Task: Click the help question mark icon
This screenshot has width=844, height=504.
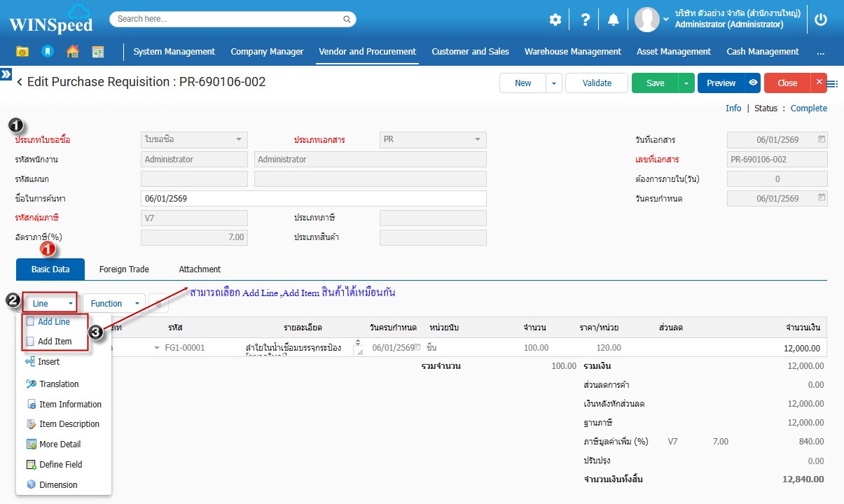Action: 585,20
